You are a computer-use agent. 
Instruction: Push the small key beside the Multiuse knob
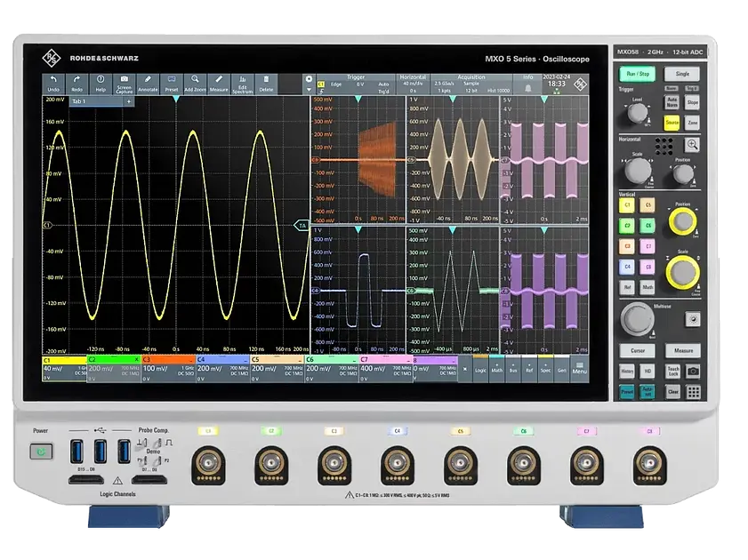[693, 319]
